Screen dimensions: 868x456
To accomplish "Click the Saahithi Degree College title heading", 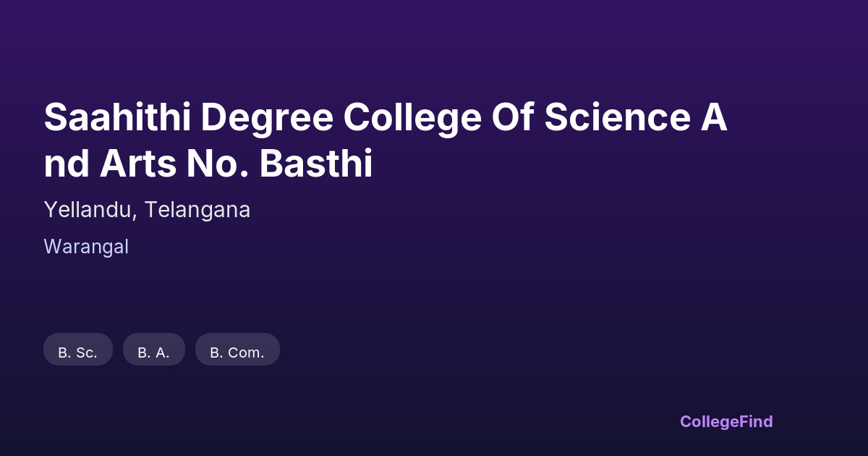I will pos(386,140).
